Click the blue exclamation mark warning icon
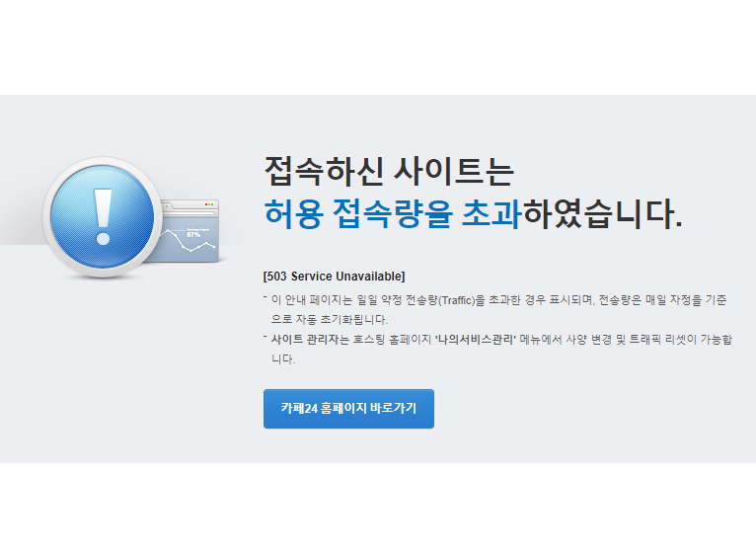This screenshot has width=756, height=557. click(x=103, y=217)
